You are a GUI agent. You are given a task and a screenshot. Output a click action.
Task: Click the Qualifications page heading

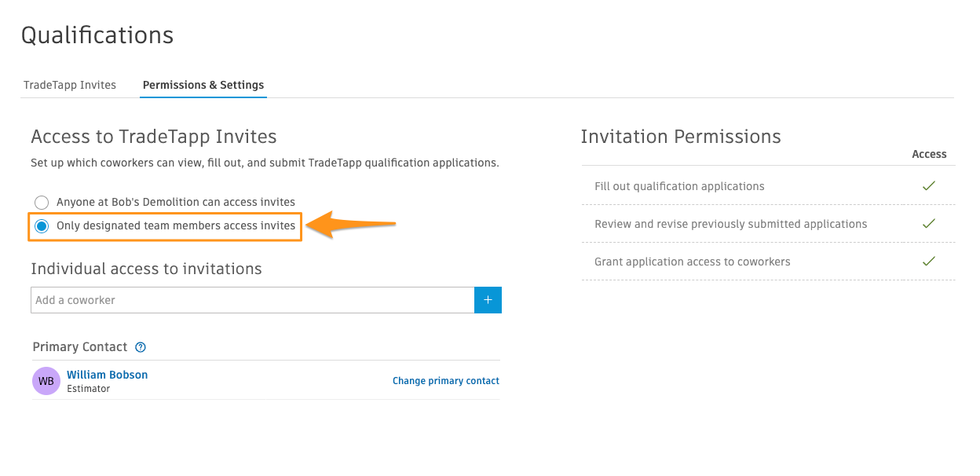pos(97,35)
